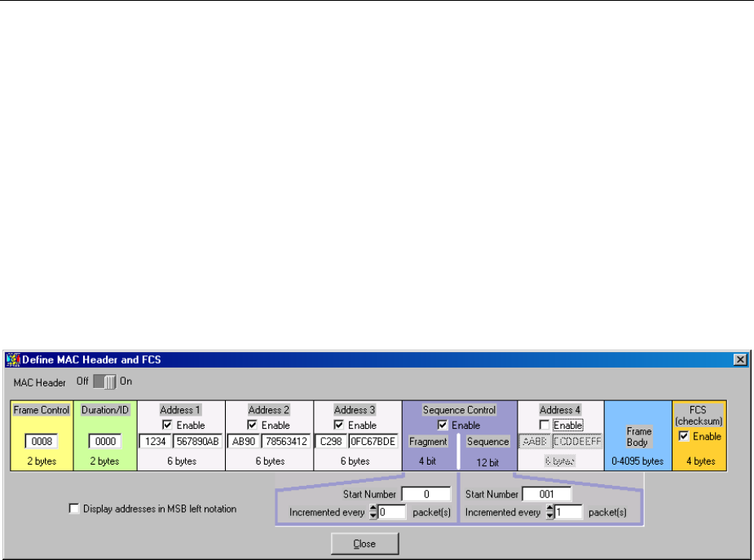Click the Frame Body block
Image resolution: width=754 pixels, height=560 pixels.
pos(638,436)
